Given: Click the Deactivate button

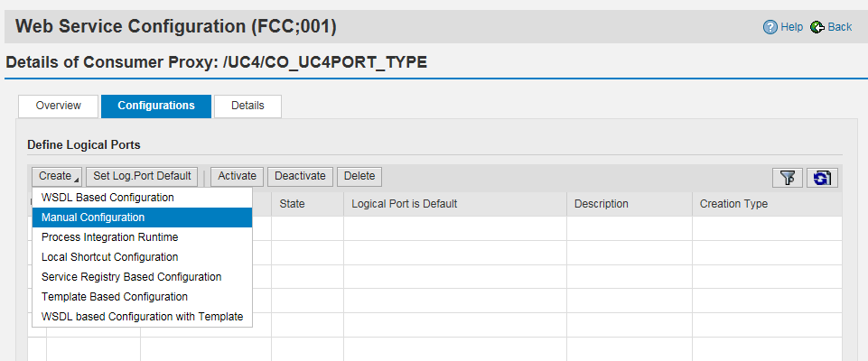Looking at the screenshot, I should pyautogui.click(x=300, y=176).
